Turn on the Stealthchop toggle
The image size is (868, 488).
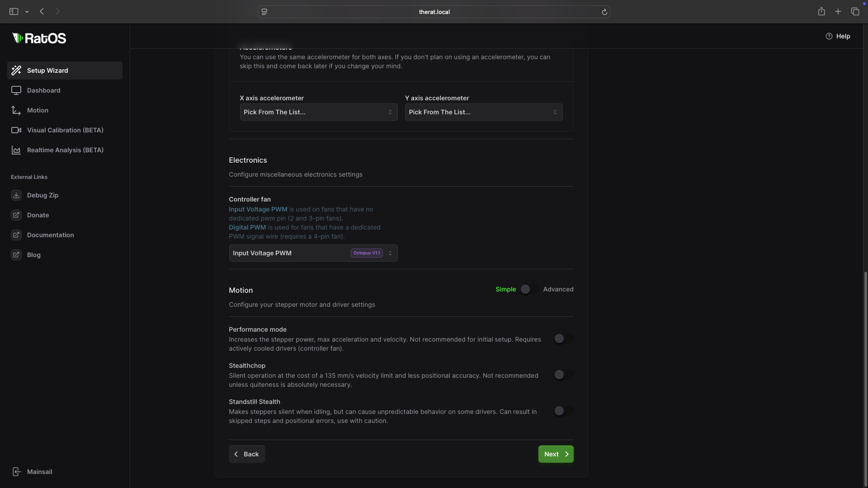tap(563, 375)
